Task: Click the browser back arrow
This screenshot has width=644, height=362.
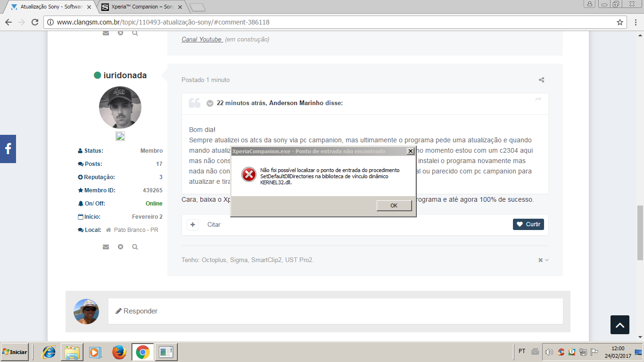Action: [8, 22]
